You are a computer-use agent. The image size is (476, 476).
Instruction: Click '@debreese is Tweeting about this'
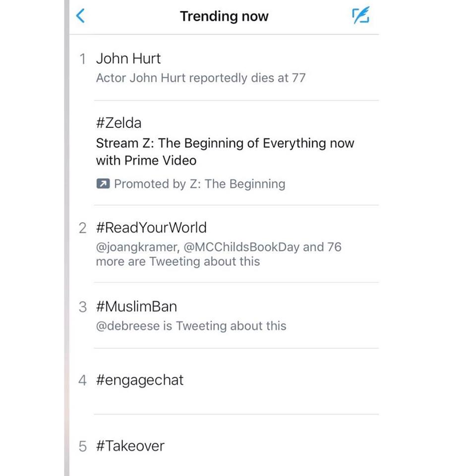[x=191, y=326]
